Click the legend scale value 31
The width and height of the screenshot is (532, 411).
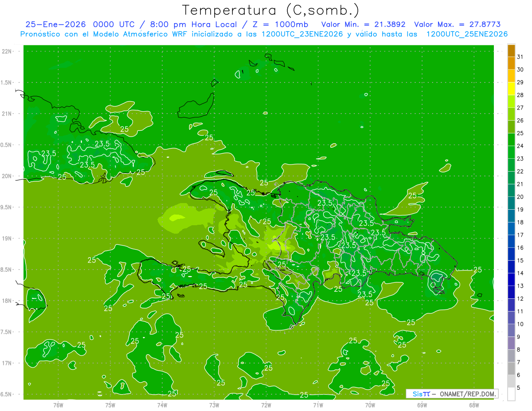pos(520,57)
